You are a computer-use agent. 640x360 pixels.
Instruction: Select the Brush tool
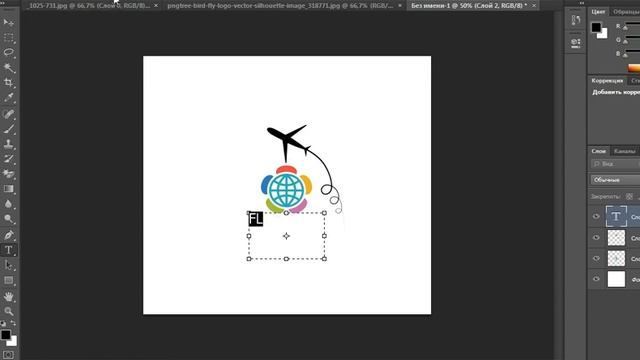8,129
